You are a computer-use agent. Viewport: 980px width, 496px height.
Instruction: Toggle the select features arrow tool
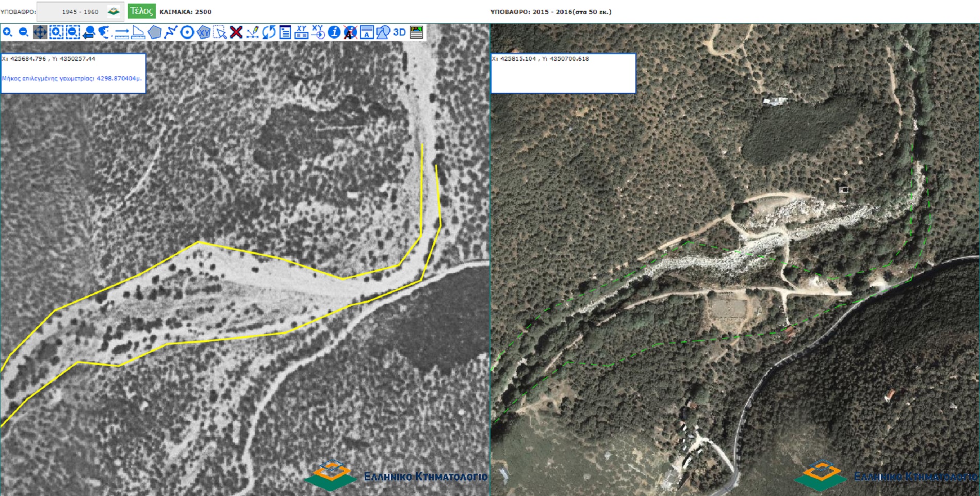click(220, 32)
